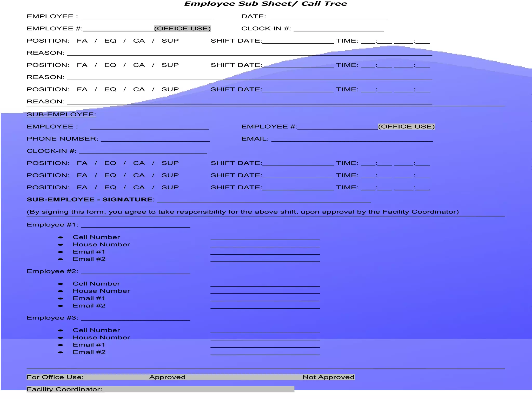Click gray OFFICE USE label beside sub-employee number
Image resolution: width=532 pixels, height=399 pixels.
(406, 127)
